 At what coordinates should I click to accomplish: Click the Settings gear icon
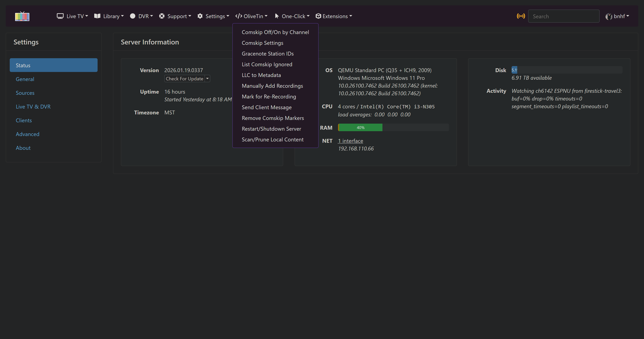pyautogui.click(x=200, y=16)
